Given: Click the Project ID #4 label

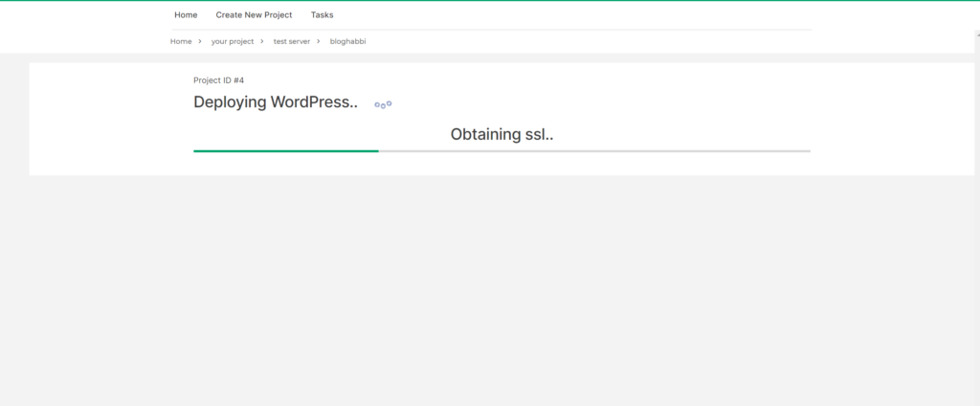Looking at the screenshot, I should pos(219,80).
